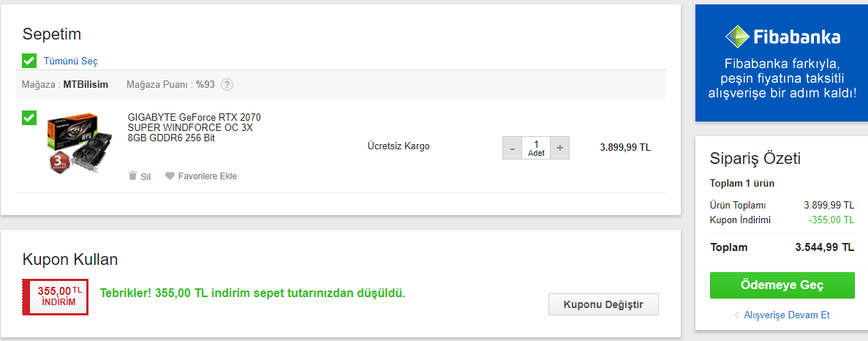Click the red 355,00 TL İNDİRİM coupon badge

click(56, 296)
